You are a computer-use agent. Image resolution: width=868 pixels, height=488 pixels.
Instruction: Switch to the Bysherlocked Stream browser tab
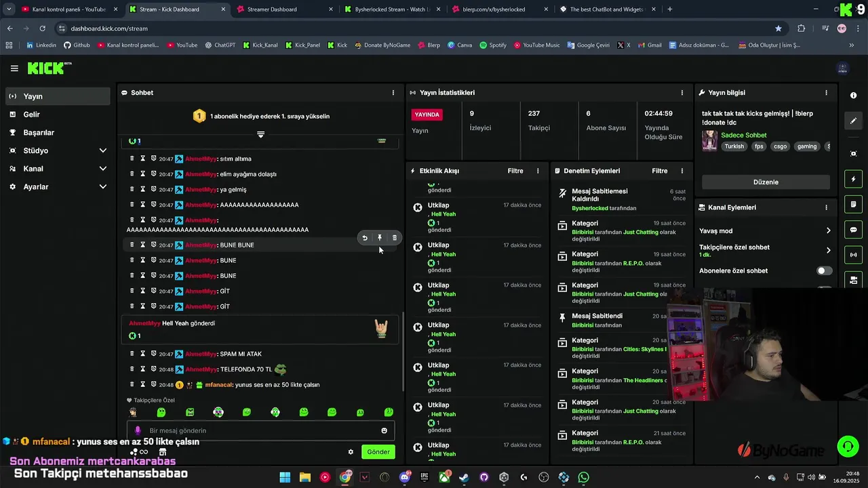[392, 9]
